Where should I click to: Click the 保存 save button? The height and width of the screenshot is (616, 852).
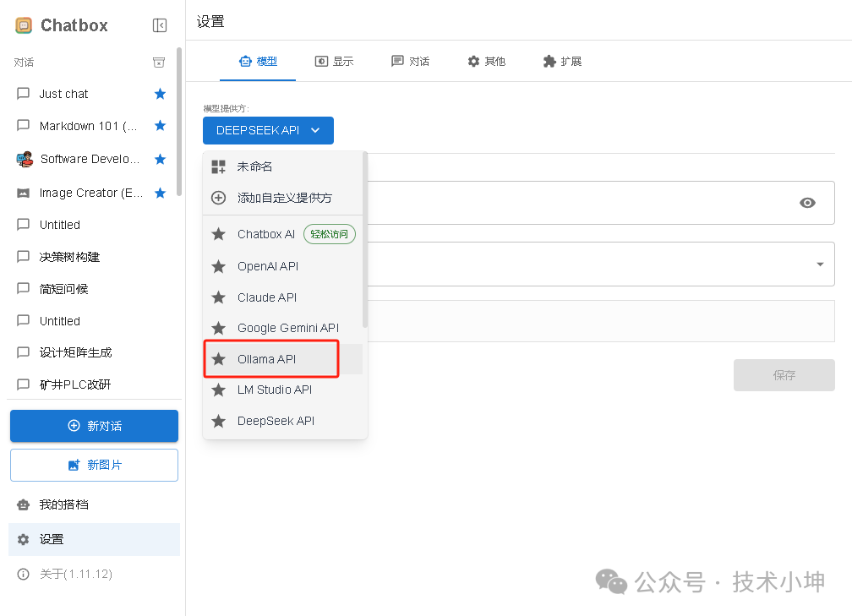click(x=784, y=375)
